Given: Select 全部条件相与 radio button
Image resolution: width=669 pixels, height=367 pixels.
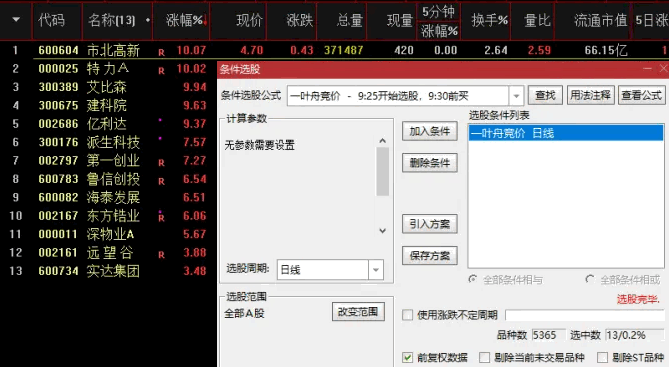Looking at the screenshot, I should tap(473, 279).
